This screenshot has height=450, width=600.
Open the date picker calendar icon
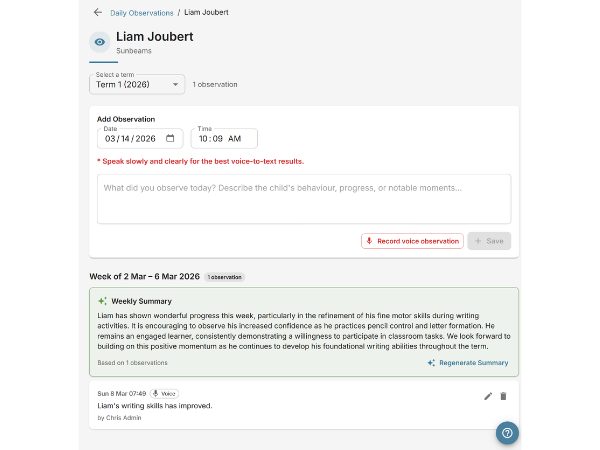(170, 139)
